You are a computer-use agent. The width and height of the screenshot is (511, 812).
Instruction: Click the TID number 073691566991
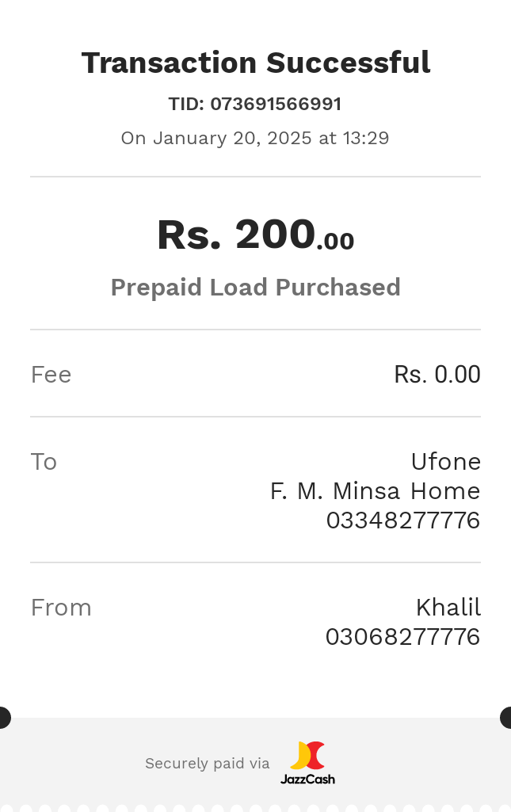tap(276, 104)
